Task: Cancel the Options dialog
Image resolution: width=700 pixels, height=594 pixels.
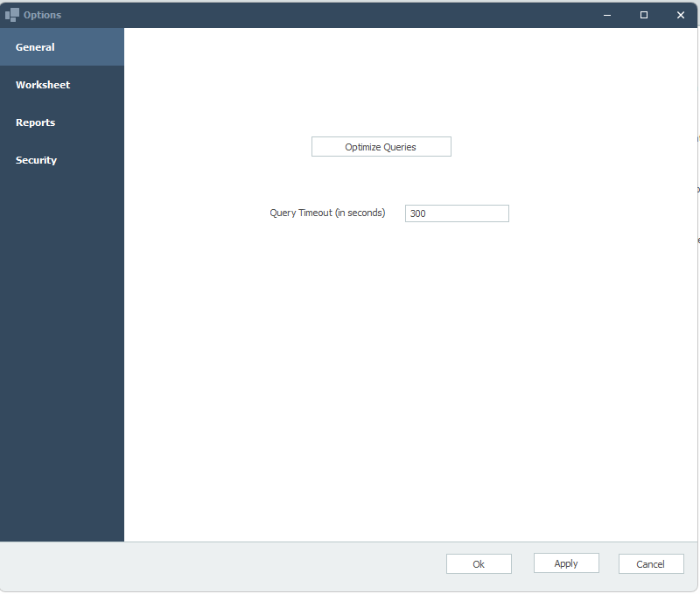Action: coord(651,564)
